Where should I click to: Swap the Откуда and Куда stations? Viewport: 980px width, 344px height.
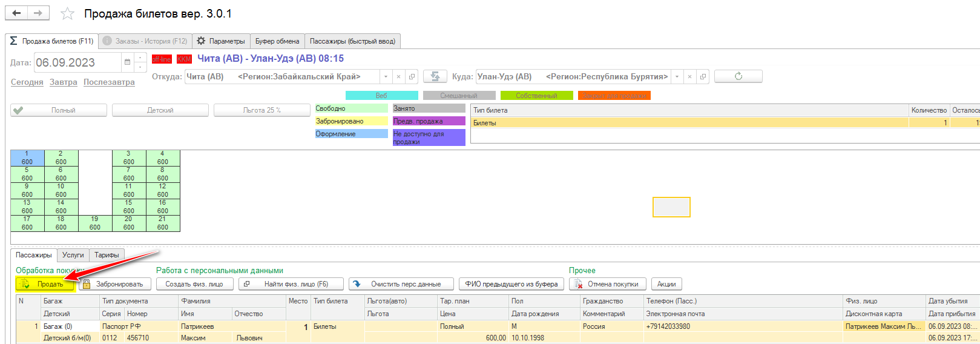coord(435,76)
